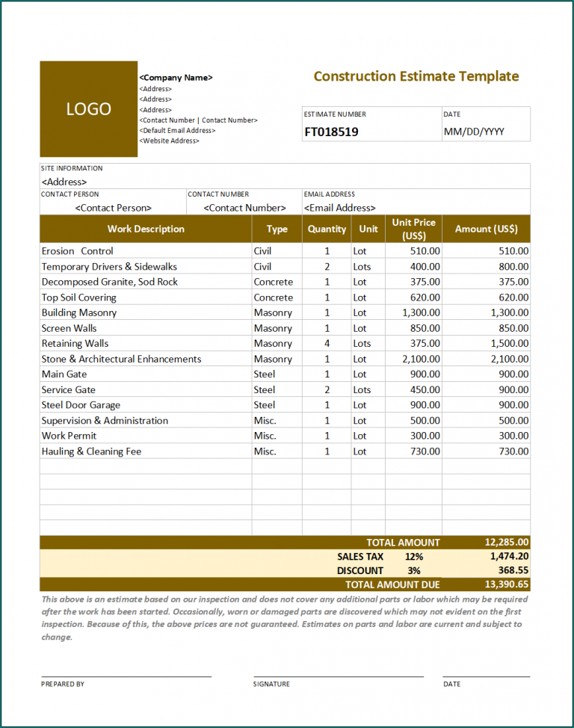Image resolution: width=574 pixels, height=728 pixels.
Task: Select the estimate number FT018519 field
Action: pyautogui.click(x=331, y=132)
